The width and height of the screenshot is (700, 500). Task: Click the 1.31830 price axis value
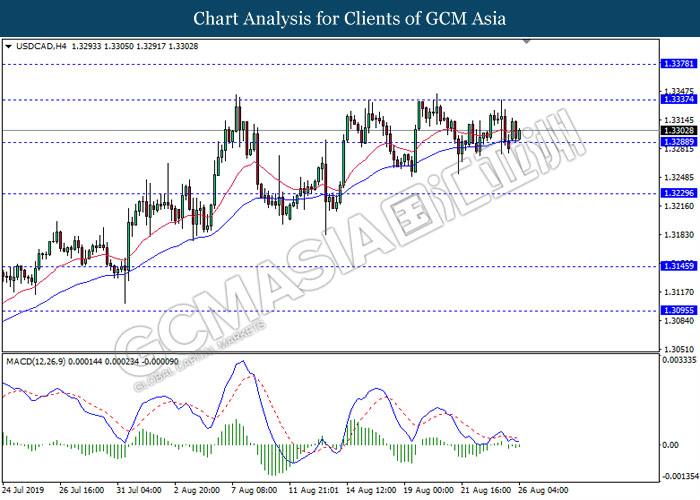click(679, 235)
